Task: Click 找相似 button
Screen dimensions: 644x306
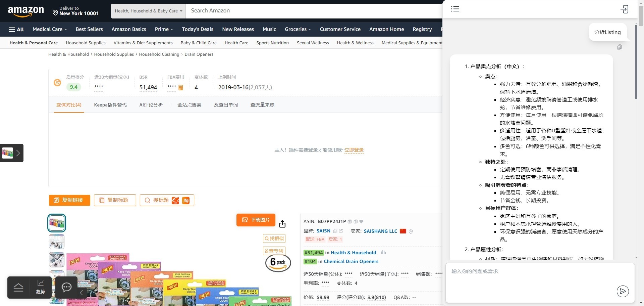Action: 274,238
